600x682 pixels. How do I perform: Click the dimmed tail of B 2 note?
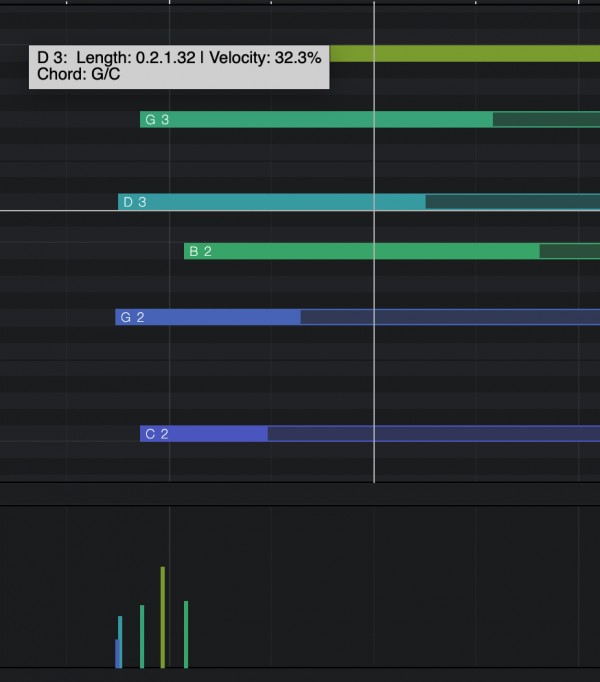click(x=568, y=251)
